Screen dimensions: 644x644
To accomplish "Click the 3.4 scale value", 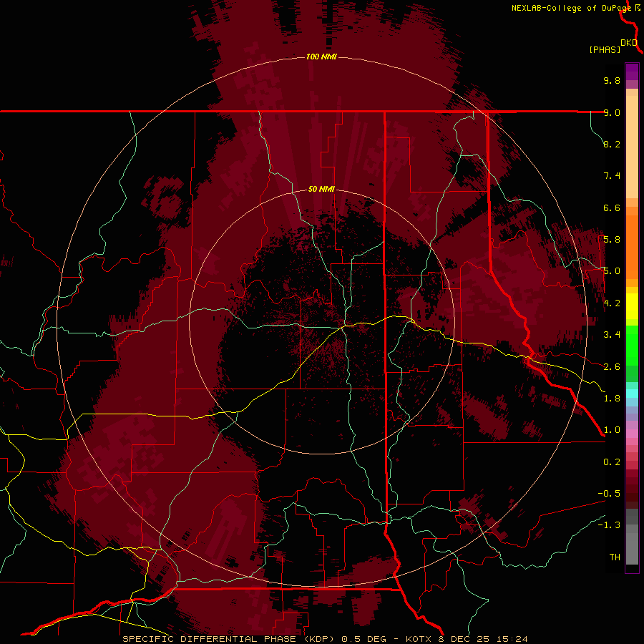I will [612, 335].
